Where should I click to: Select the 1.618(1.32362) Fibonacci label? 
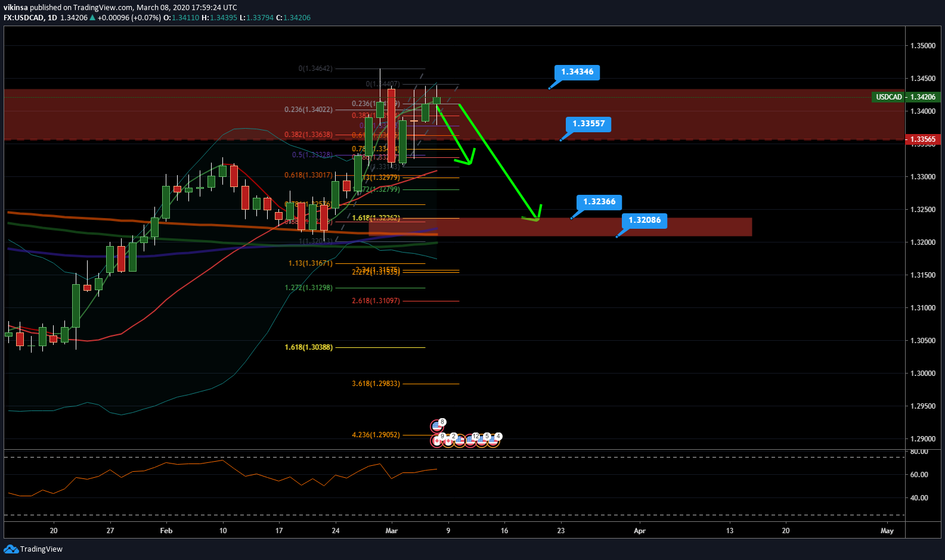pos(376,218)
